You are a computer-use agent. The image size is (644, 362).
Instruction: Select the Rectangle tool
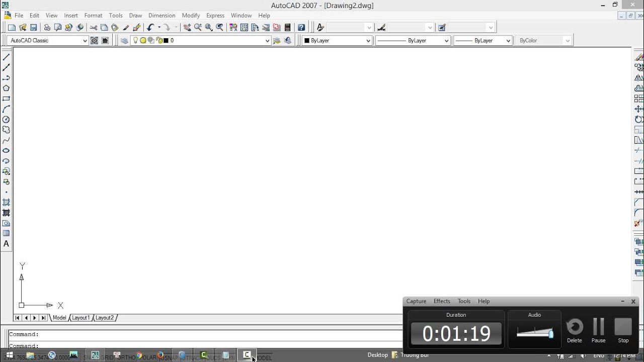coord(6,99)
